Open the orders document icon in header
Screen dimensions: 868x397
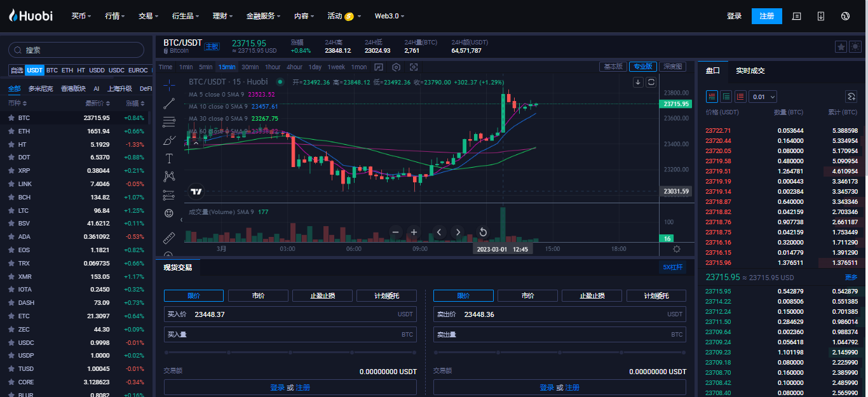point(797,16)
